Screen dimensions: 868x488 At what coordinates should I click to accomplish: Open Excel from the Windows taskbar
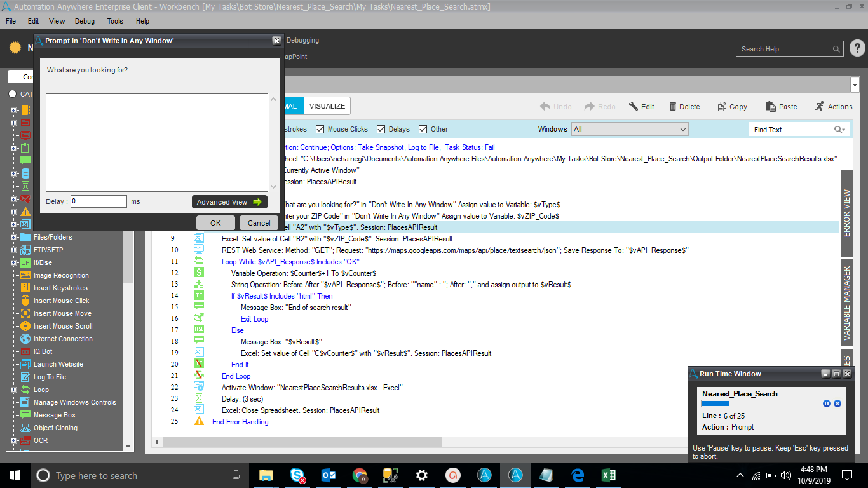coord(608,475)
